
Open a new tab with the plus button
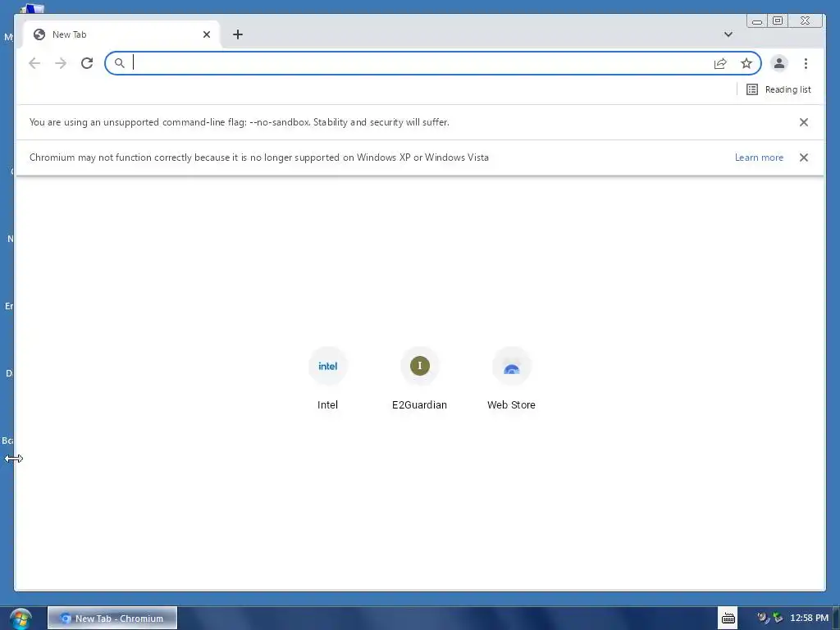(x=238, y=34)
